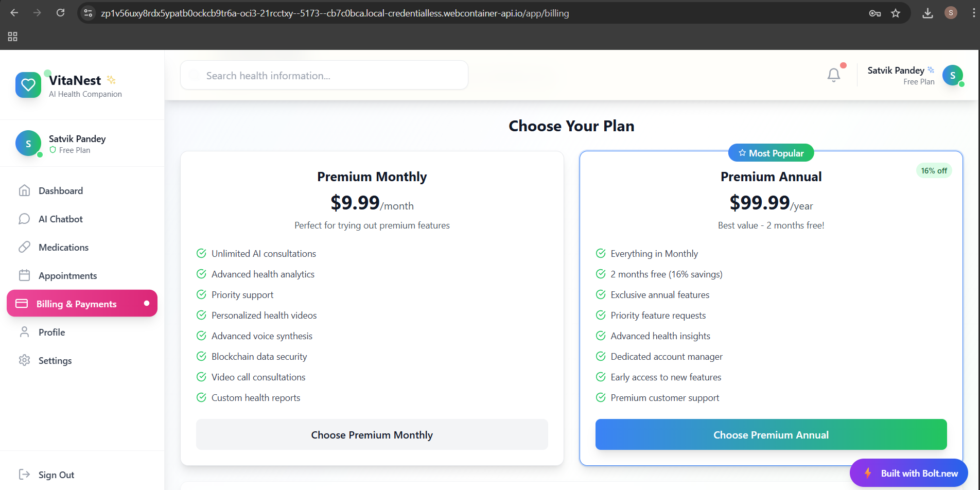
Task: Click Sign Out
Action: click(x=56, y=475)
